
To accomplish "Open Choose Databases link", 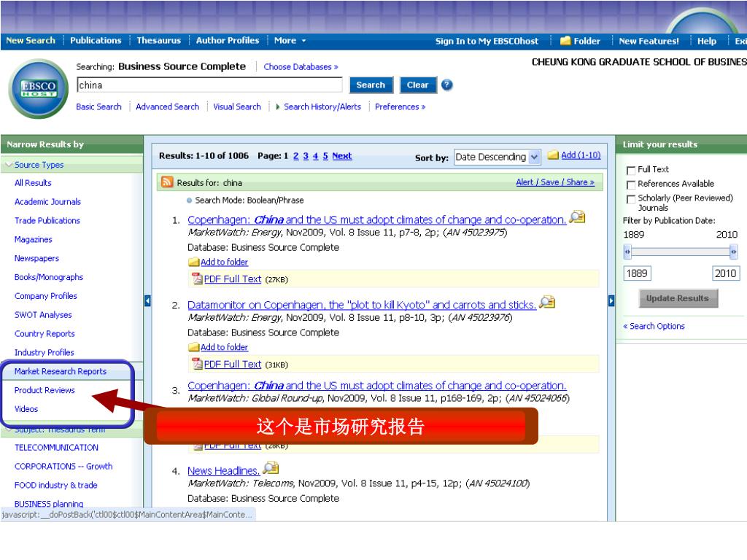I will (301, 66).
